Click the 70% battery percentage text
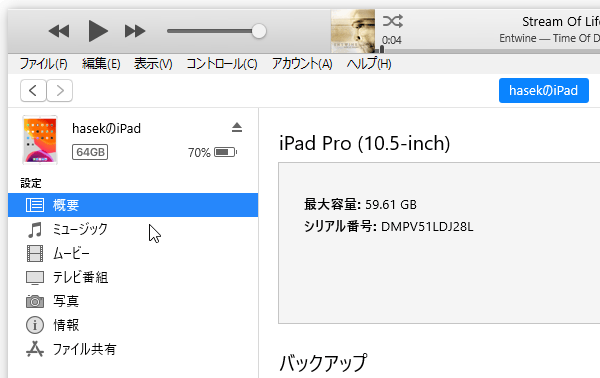 tap(199, 153)
